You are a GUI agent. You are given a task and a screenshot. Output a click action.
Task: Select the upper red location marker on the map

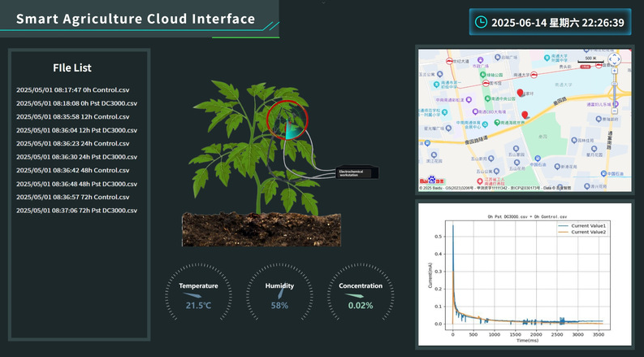point(520,93)
